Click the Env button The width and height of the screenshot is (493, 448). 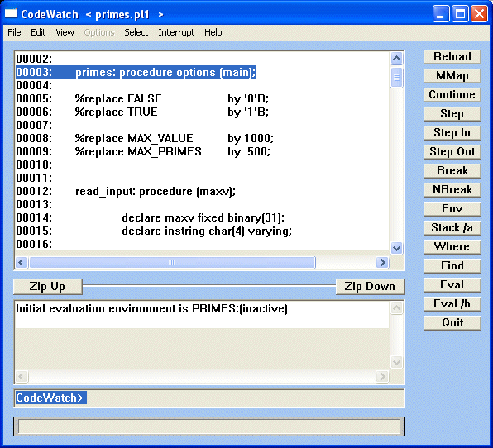(x=452, y=209)
